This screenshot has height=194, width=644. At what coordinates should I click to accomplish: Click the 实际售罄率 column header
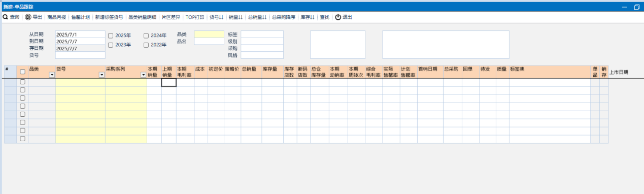coord(391,72)
